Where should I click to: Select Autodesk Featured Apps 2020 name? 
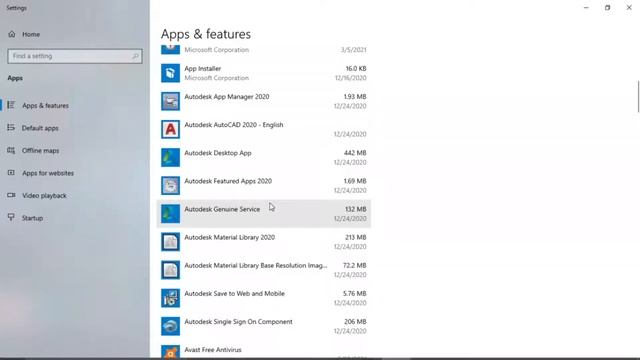tap(228, 181)
